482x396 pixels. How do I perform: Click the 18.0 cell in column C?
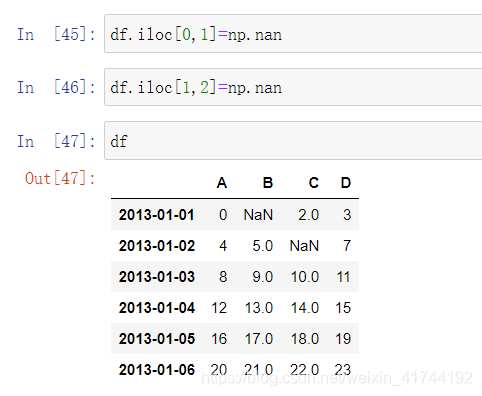(305, 339)
